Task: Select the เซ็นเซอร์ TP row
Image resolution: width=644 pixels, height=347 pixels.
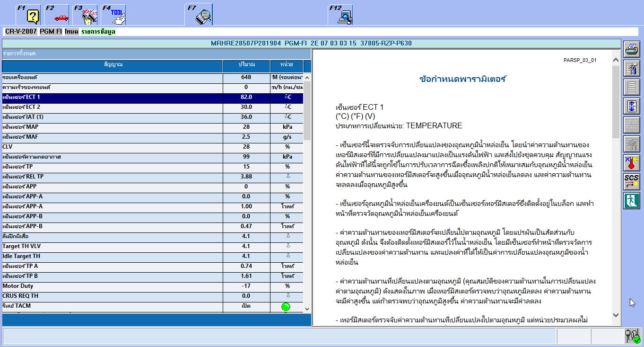Action: [x=152, y=167]
